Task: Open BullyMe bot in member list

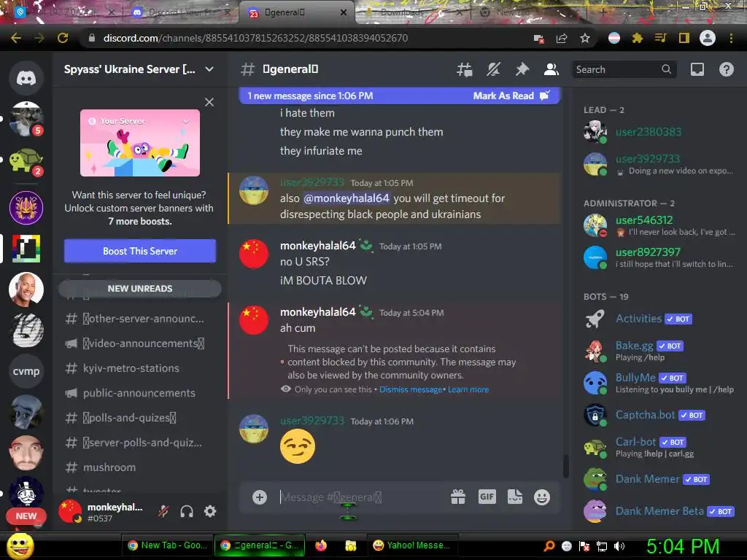Action: pos(659,383)
